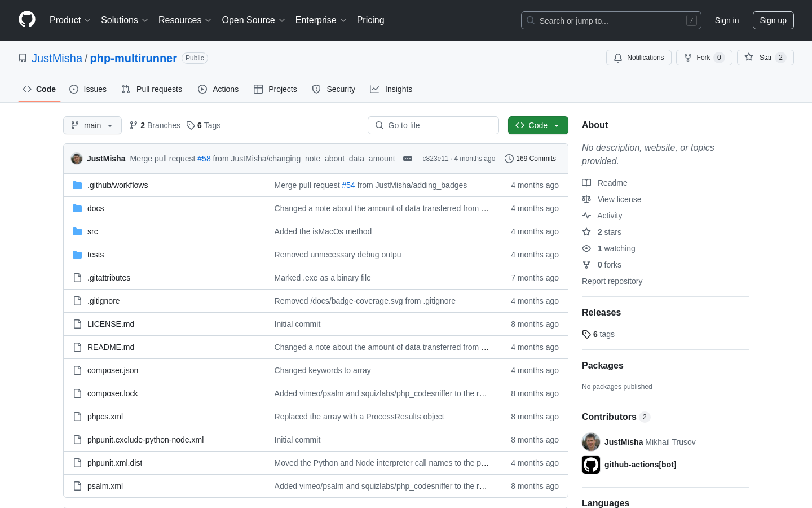Image resolution: width=812 pixels, height=508 pixels.
Task: Open the Projects tab
Action: tap(275, 89)
